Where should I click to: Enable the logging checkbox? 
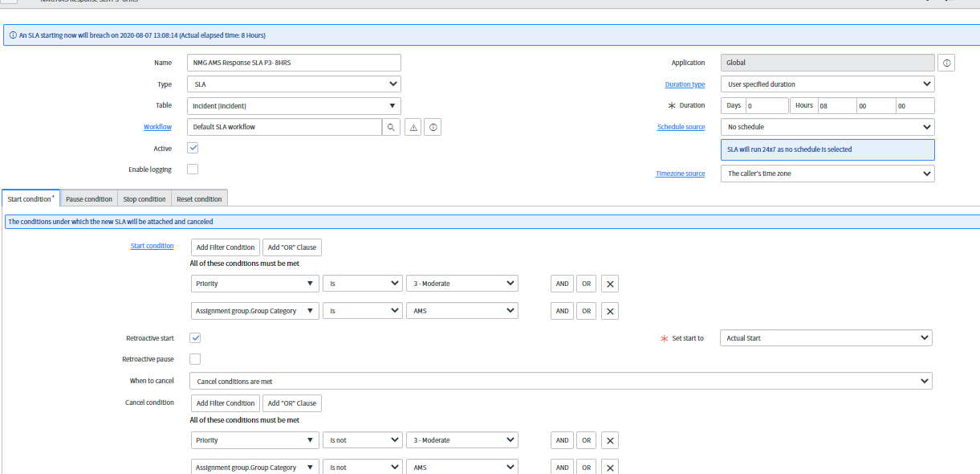193,169
